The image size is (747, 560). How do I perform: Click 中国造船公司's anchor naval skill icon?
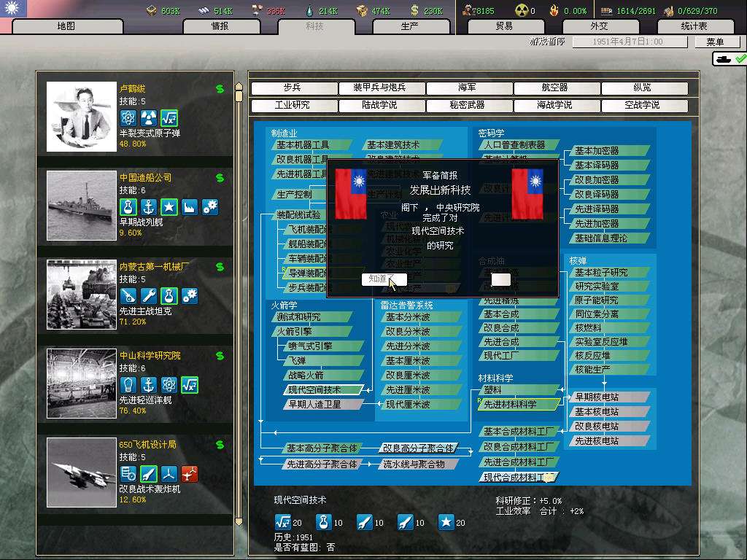pyautogui.click(x=149, y=206)
